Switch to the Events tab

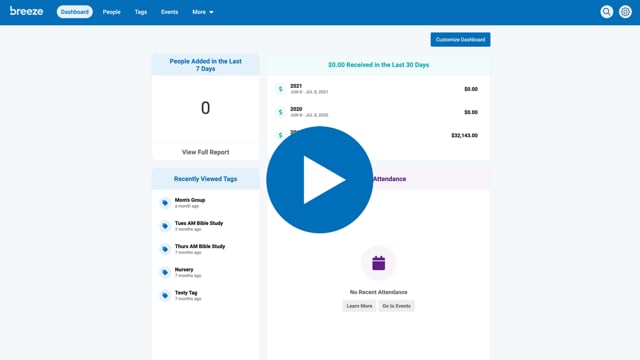169,12
